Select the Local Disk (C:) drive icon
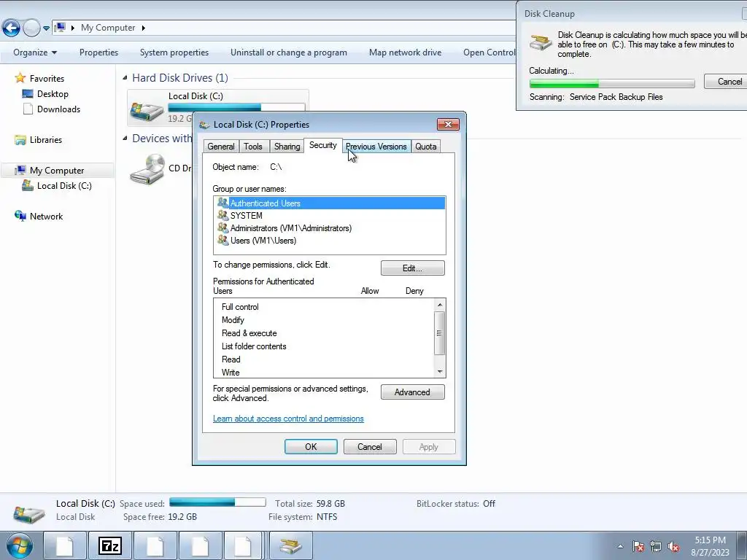The image size is (747, 560). pos(147,111)
